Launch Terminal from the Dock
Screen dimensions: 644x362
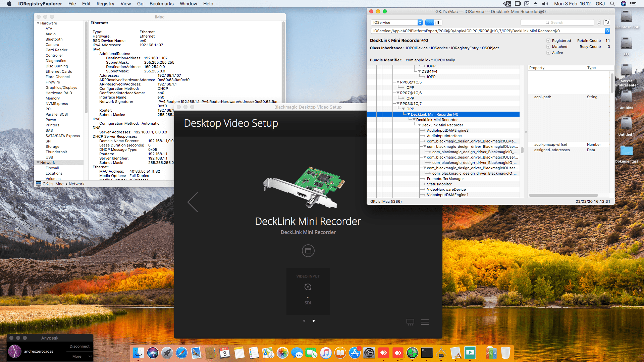pyautogui.click(x=427, y=353)
